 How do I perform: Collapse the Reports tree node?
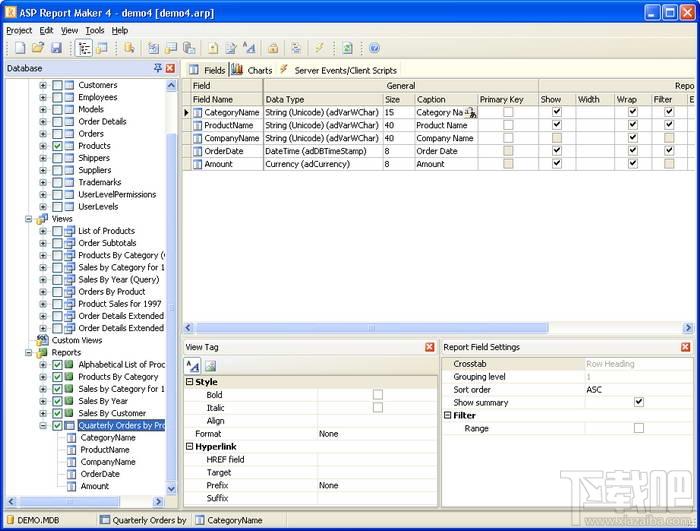29,353
